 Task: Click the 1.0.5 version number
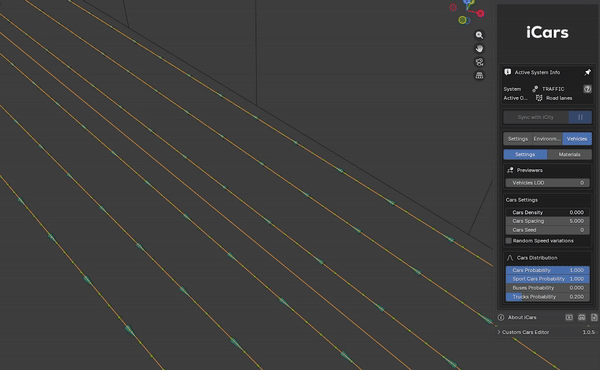(589, 332)
